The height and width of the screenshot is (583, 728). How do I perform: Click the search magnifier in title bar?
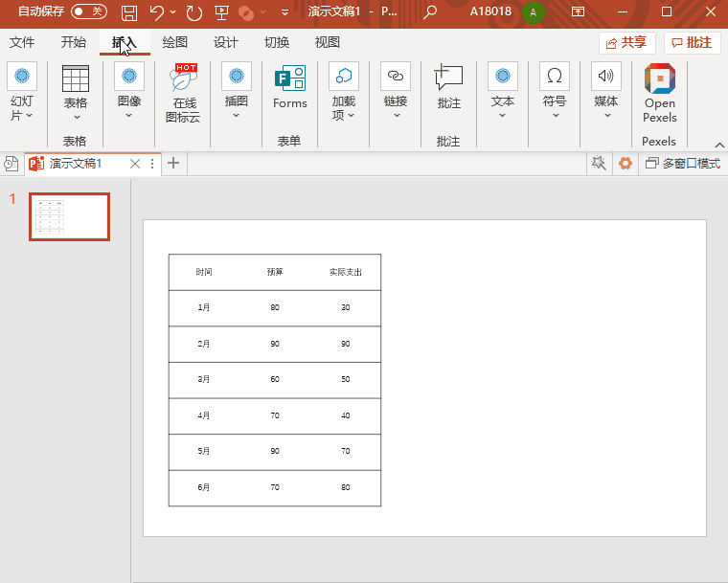coord(430,12)
